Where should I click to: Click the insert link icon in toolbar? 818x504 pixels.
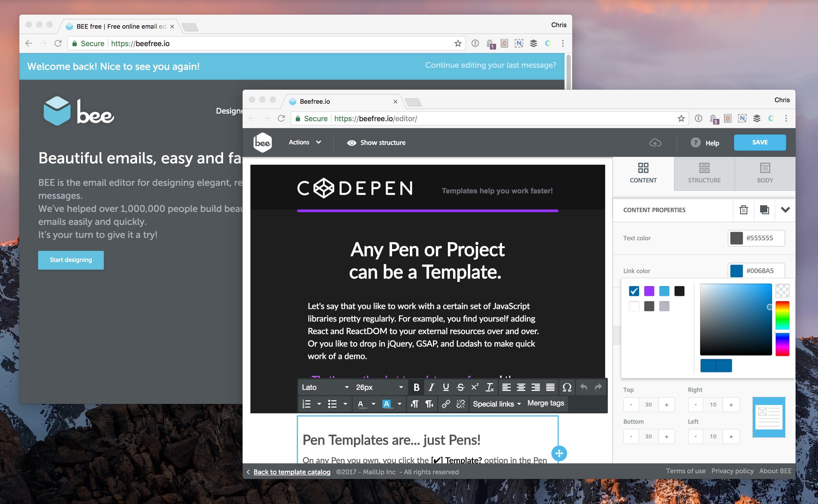(446, 404)
